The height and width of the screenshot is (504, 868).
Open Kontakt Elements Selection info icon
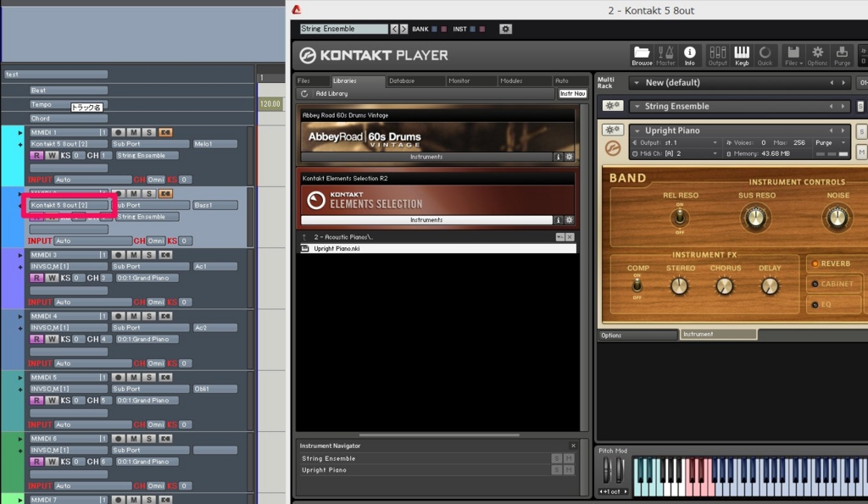tap(558, 220)
